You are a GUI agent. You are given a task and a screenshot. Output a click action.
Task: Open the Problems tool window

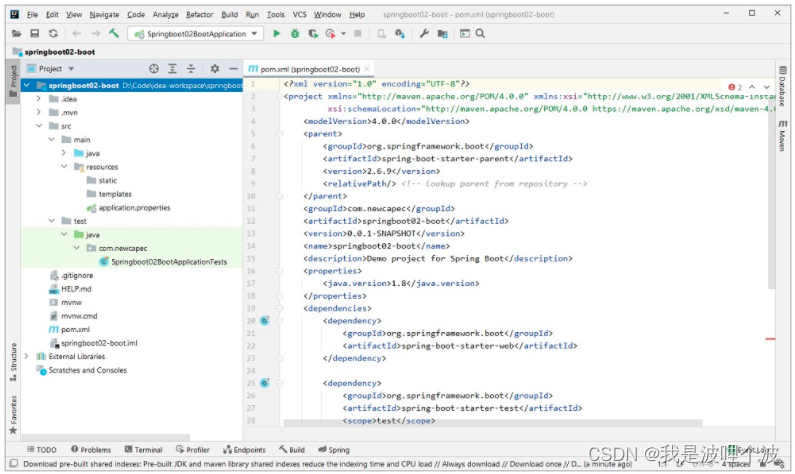click(91, 450)
